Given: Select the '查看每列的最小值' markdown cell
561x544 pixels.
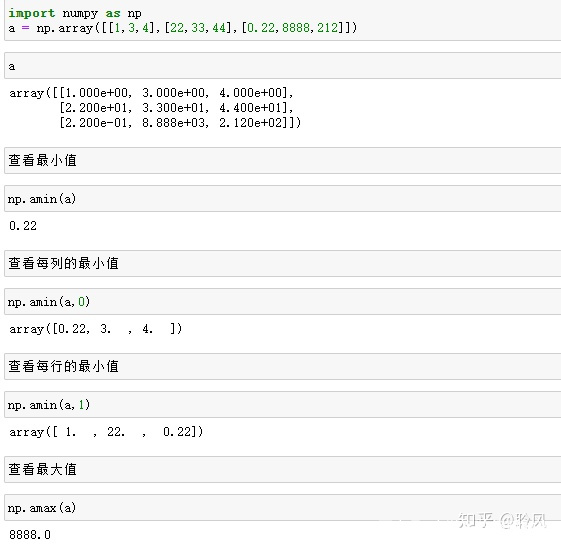Looking at the screenshot, I should click(x=283, y=263).
